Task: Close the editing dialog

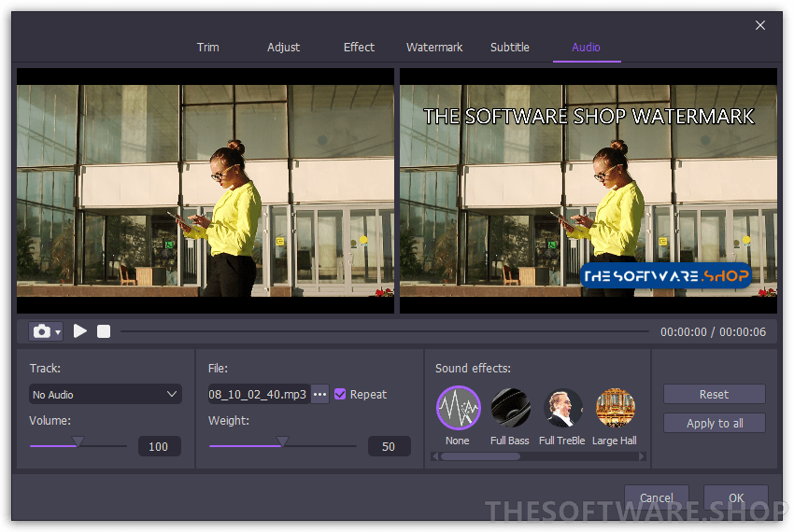Action: coord(760,25)
